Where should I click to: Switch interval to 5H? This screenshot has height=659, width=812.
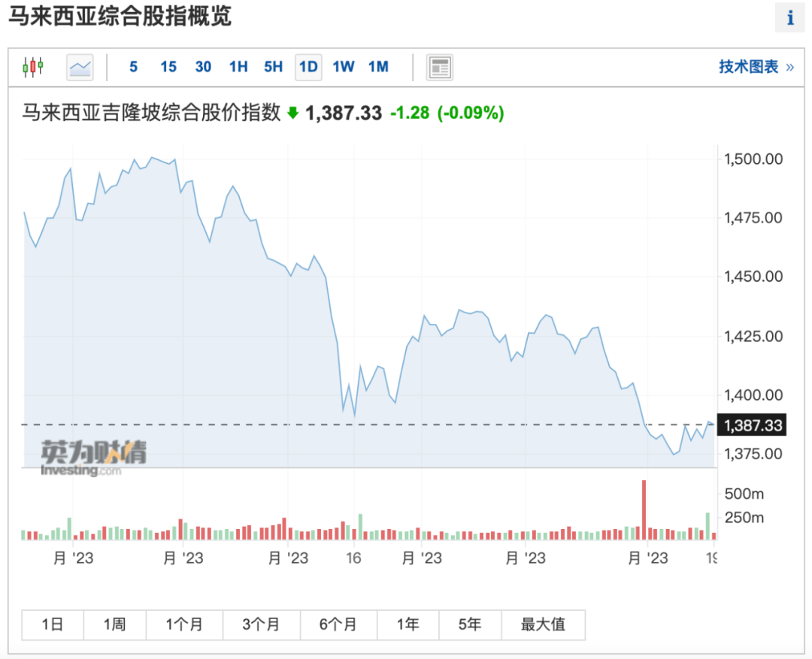pos(274,67)
